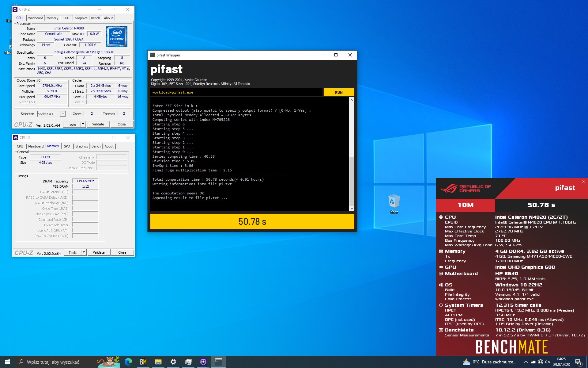
Task: Click Close button in lower CPU-Z window
Action: tap(122, 252)
